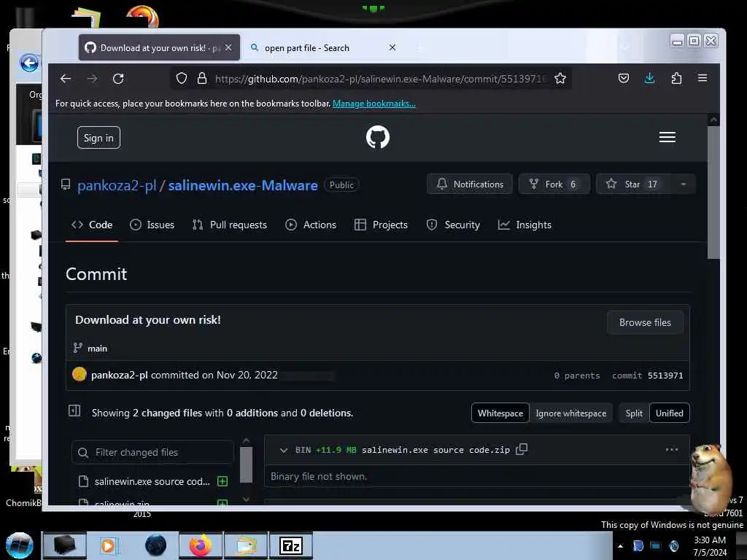This screenshot has height=560, width=747.
Task: Open 7-Zip from taskbar
Action: (x=291, y=545)
